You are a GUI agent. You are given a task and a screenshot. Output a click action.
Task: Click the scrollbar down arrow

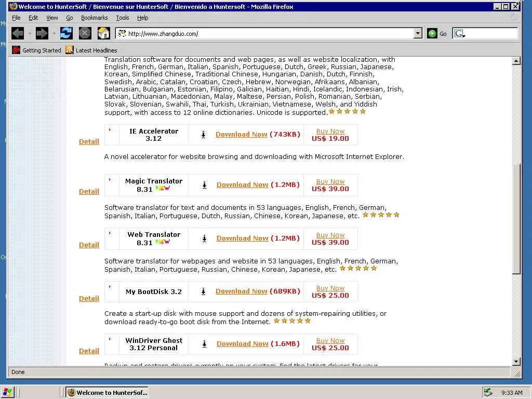[x=516, y=362]
